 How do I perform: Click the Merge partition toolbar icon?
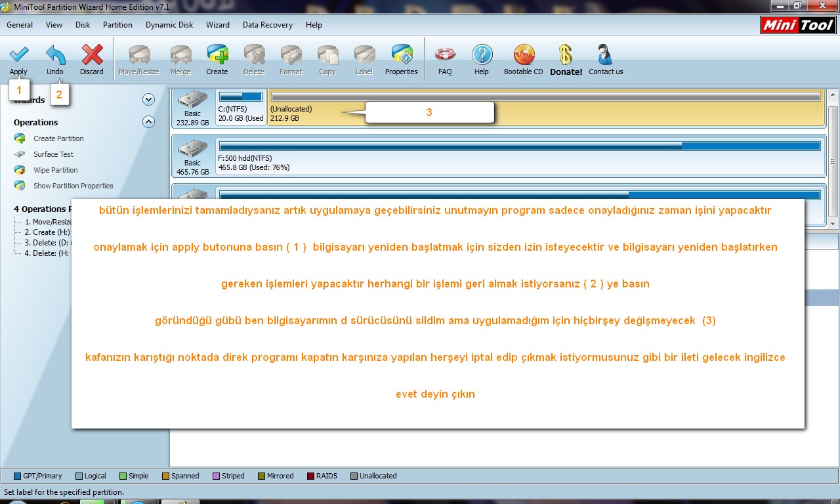click(x=180, y=60)
